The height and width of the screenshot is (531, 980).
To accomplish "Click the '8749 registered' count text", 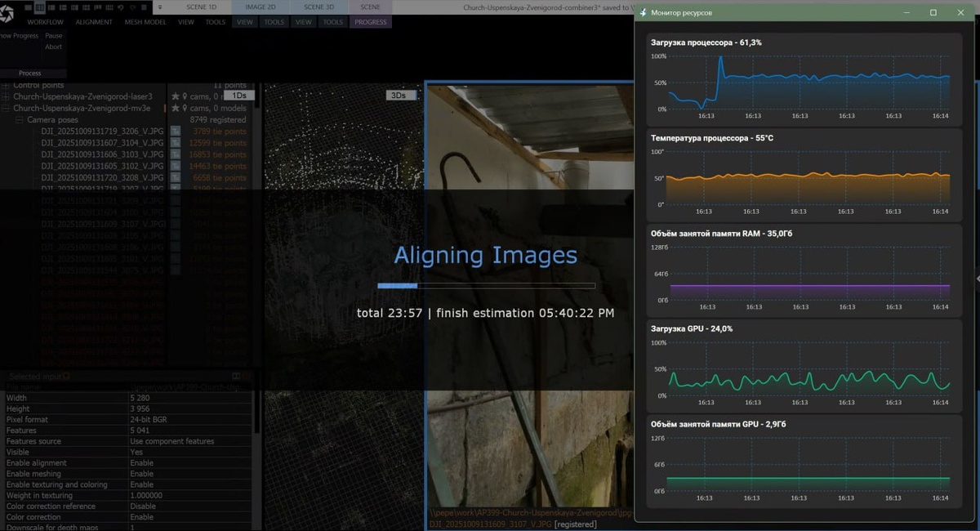I will point(217,119).
